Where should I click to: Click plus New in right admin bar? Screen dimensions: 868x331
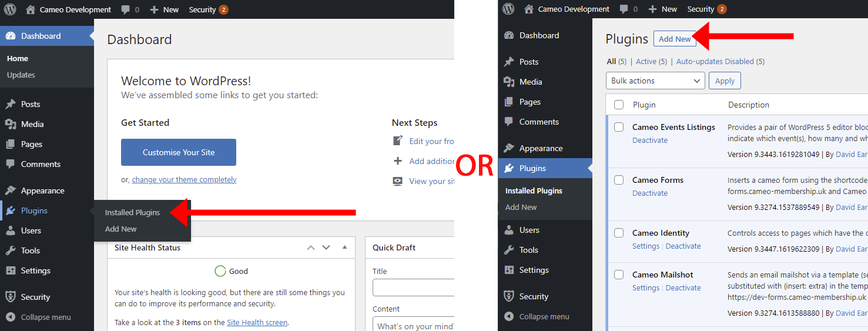coord(662,9)
